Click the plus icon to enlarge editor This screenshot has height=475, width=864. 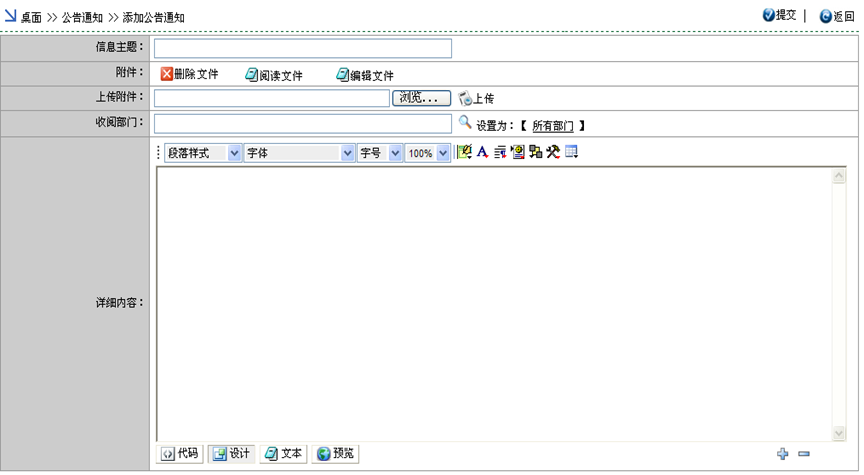(782, 454)
